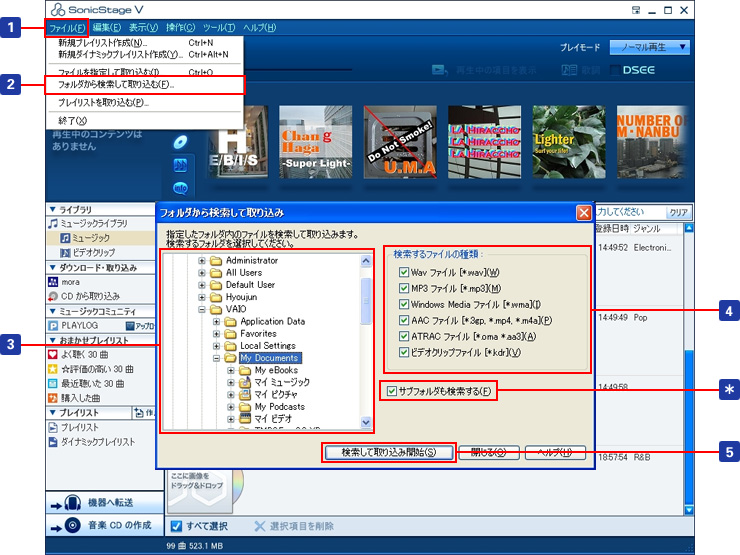Uncheck the MP3 ファイル [*.mp3] checkbox
The height and width of the screenshot is (555, 740).
tap(404, 289)
